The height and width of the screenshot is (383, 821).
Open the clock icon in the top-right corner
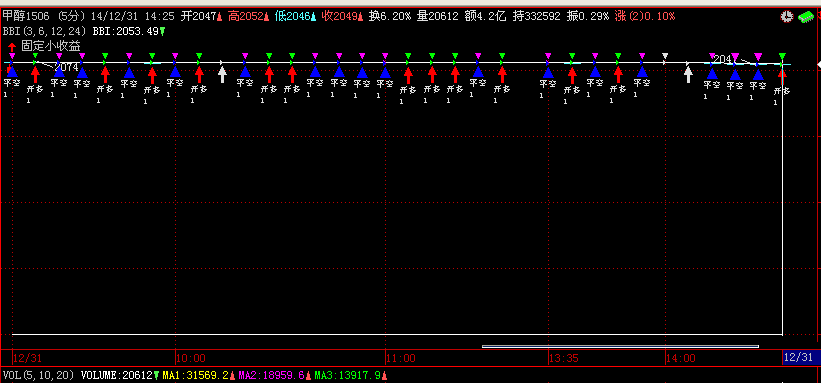click(786, 17)
